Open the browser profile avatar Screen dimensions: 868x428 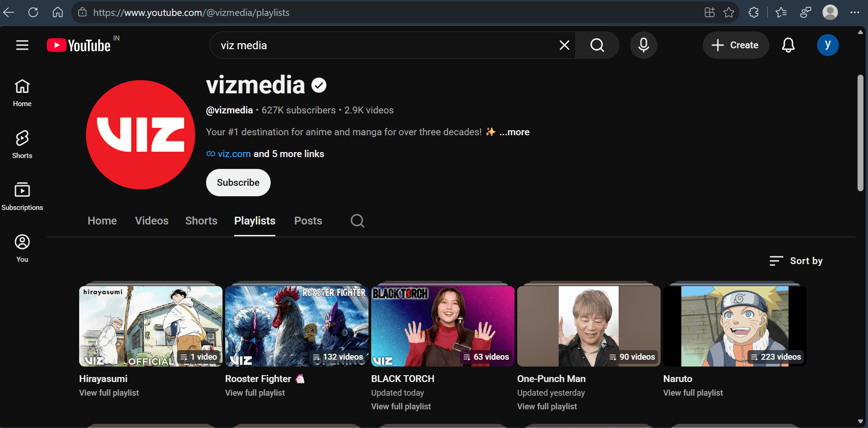[830, 12]
